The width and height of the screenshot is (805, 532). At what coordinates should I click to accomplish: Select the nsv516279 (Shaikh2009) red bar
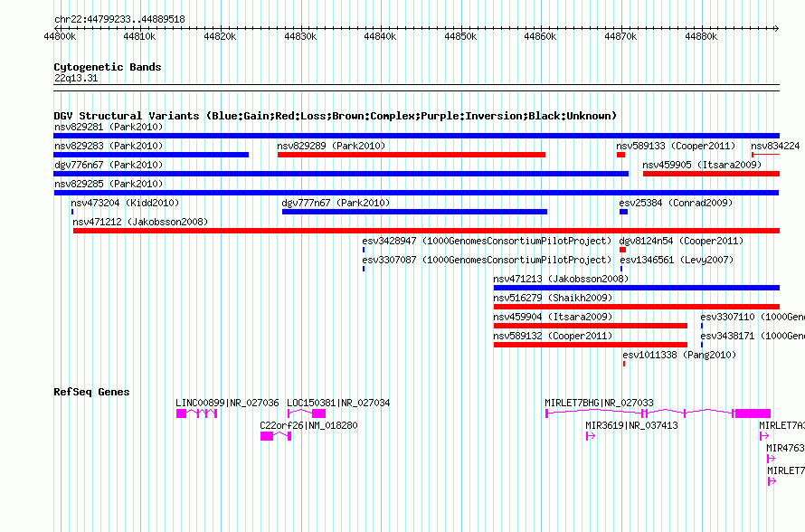coord(637,307)
